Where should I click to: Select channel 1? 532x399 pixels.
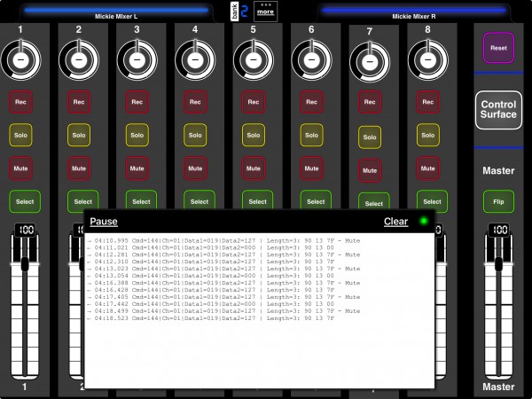25,201
